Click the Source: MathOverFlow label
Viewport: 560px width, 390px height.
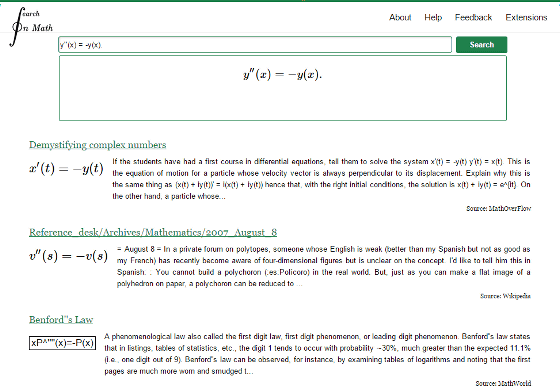[498, 208]
